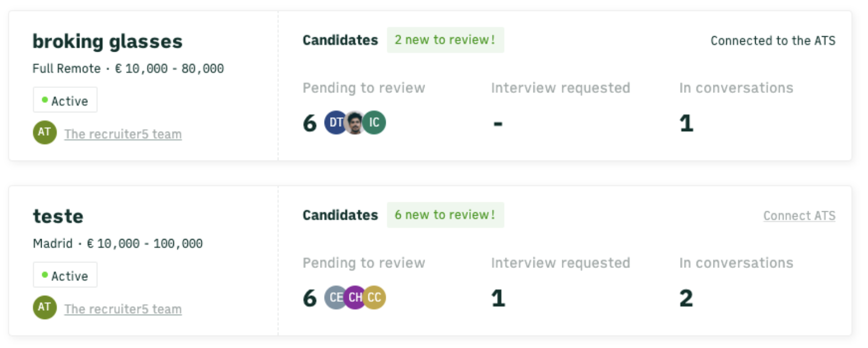Click AT avatar on broking glasses card
868x348 pixels.
pos(44,133)
